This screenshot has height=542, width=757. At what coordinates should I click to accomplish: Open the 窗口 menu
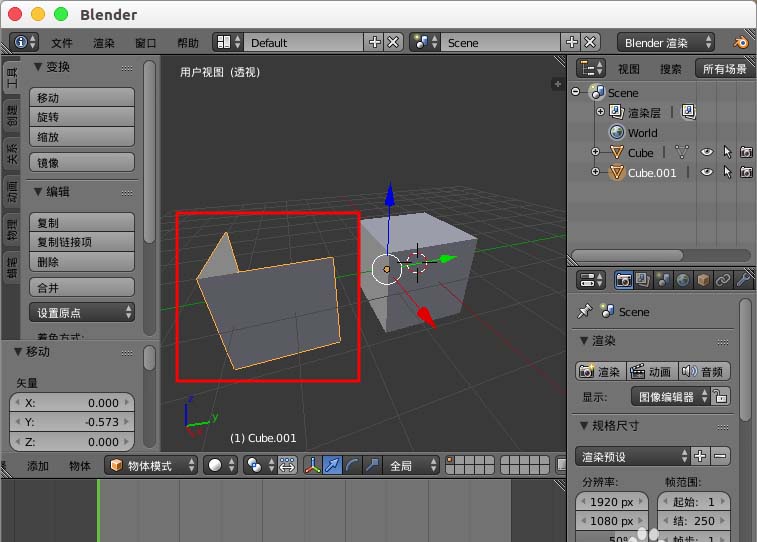145,43
